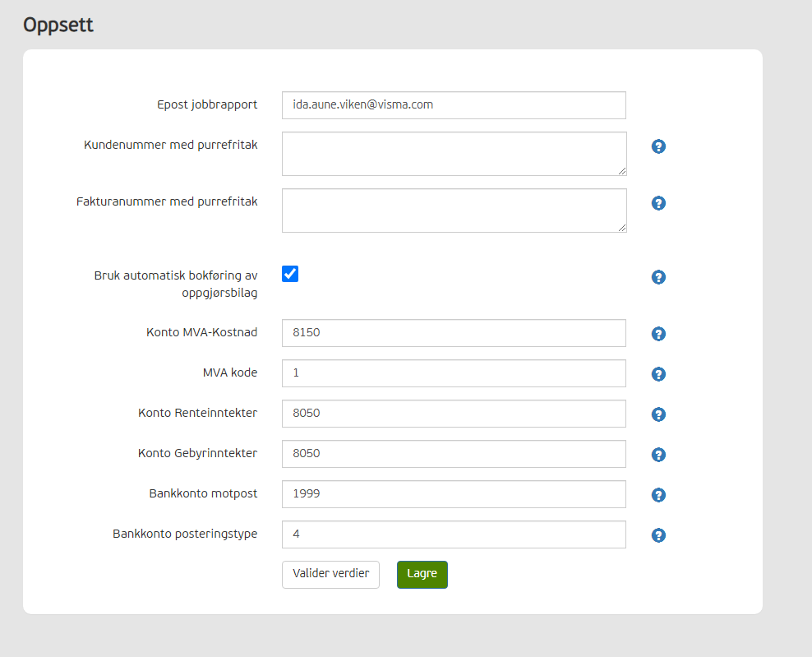Grab resize handle of Fakturanummer text area
The height and width of the screenshot is (657, 812).
click(622, 228)
